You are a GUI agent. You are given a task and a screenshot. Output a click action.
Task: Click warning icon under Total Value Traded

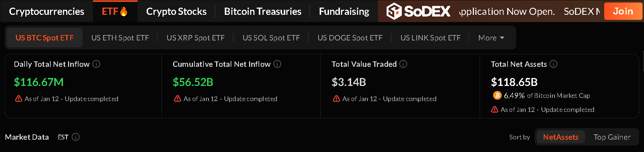point(336,99)
